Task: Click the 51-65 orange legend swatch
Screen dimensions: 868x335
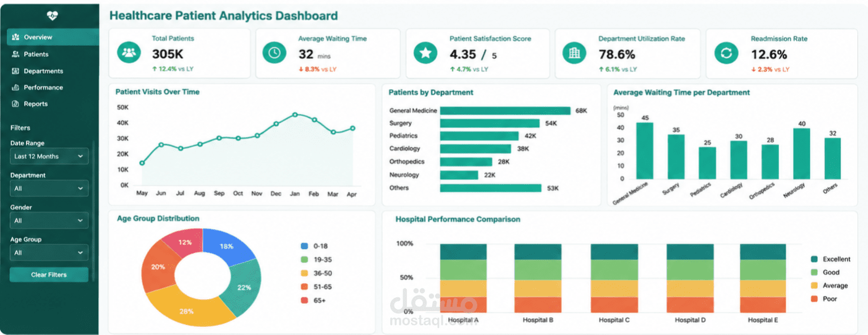Action: click(x=304, y=287)
